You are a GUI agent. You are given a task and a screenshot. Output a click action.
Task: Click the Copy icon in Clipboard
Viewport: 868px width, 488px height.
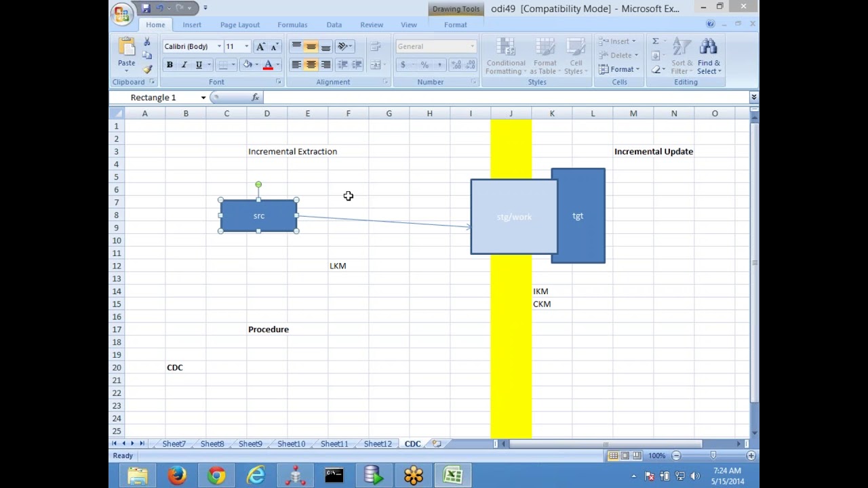[146, 56]
